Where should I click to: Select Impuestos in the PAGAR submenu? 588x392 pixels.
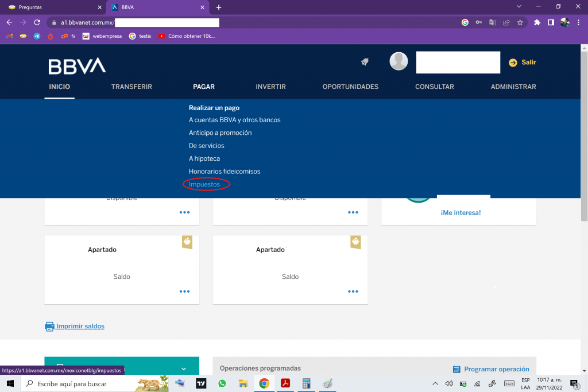coord(204,184)
